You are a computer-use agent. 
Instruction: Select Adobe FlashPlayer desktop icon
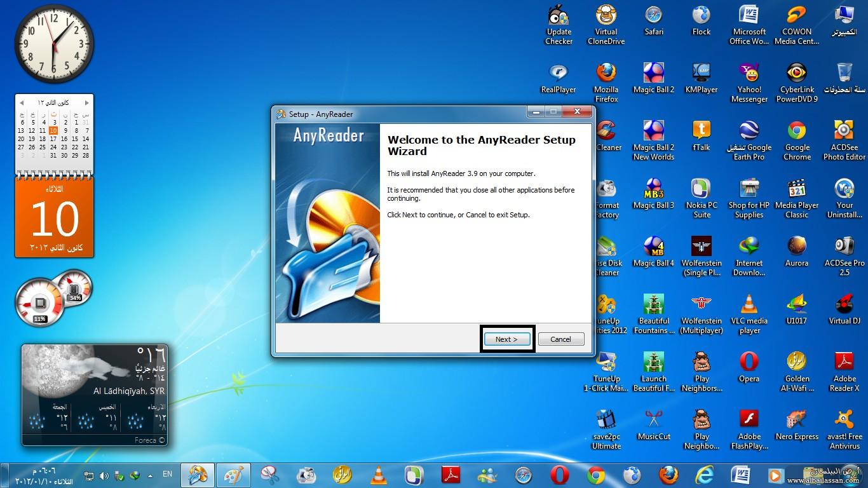tap(749, 430)
